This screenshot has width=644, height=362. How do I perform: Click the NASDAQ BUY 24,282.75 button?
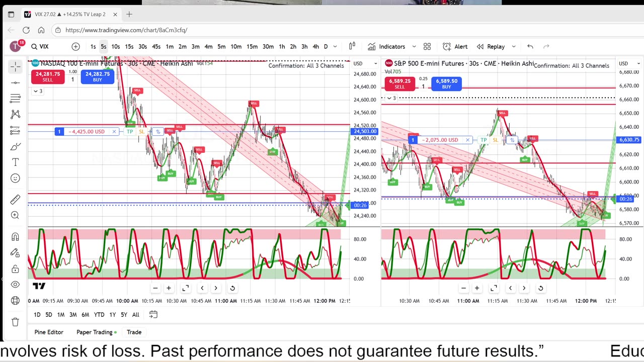click(98, 76)
